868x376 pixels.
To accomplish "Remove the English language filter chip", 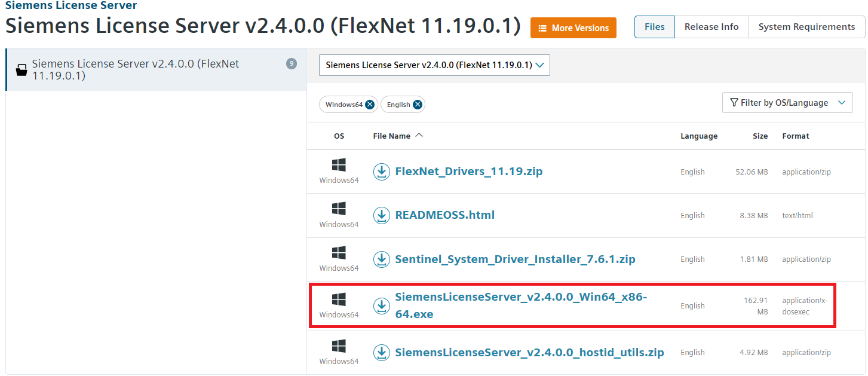I will pyautogui.click(x=418, y=105).
